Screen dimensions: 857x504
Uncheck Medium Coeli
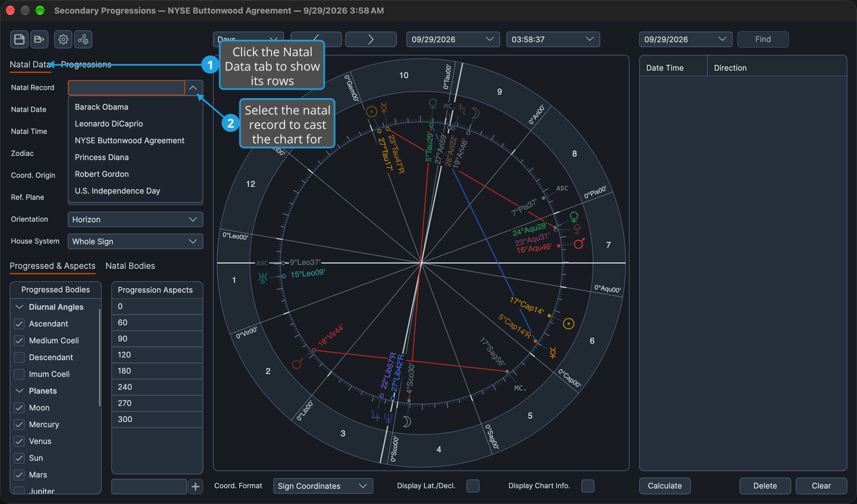click(19, 341)
